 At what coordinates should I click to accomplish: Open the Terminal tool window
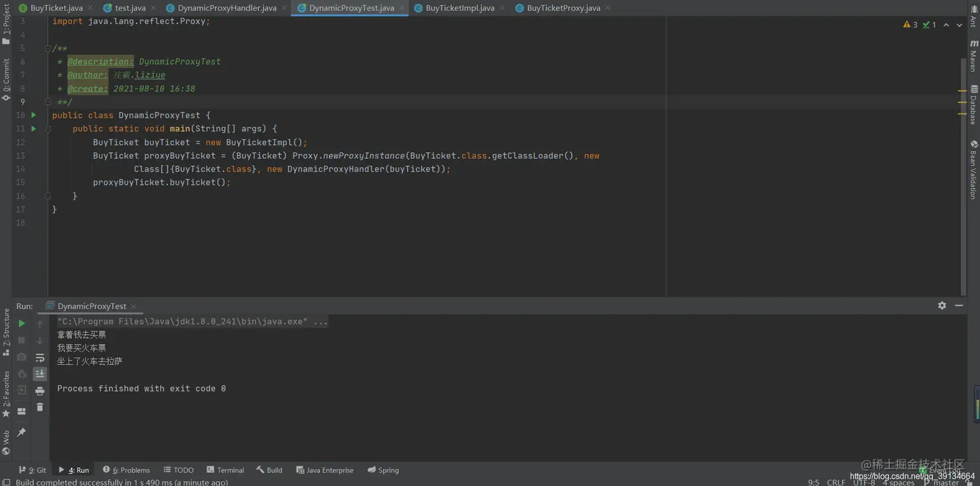point(226,470)
